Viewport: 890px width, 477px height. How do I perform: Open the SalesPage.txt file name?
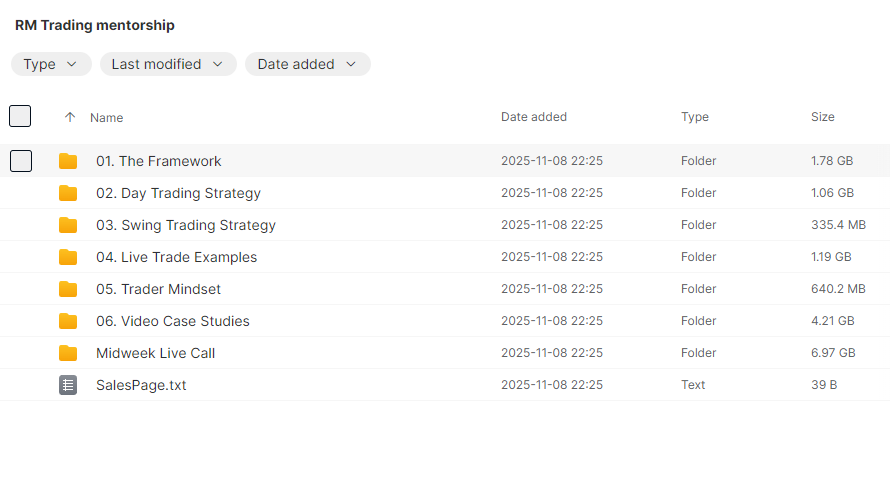coord(141,385)
